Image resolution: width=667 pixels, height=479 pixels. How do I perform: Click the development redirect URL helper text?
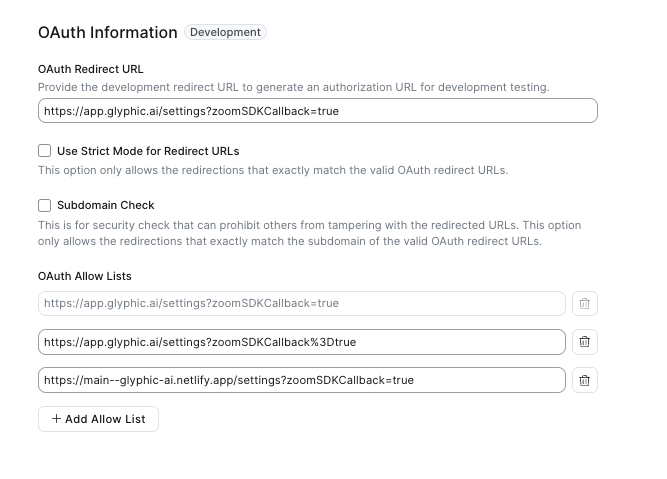coord(293,87)
